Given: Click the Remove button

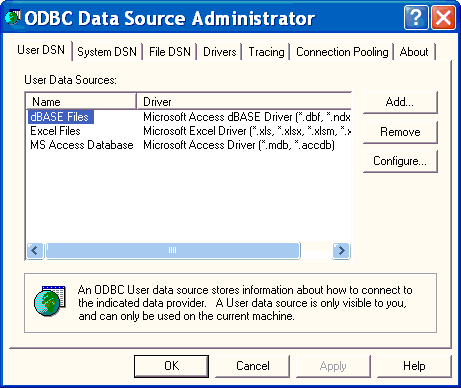Looking at the screenshot, I should pyautogui.click(x=400, y=132).
